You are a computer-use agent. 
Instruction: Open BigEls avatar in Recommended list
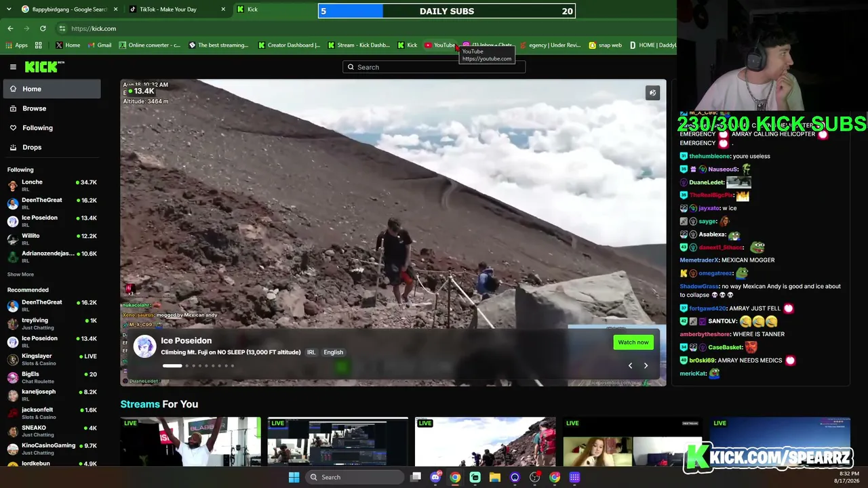coord(12,378)
